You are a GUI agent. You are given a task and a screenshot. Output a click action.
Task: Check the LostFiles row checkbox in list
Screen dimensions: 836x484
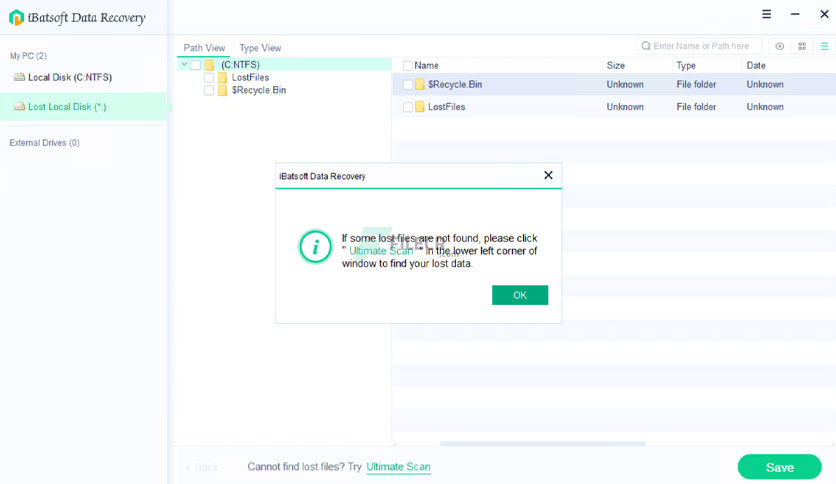point(407,107)
